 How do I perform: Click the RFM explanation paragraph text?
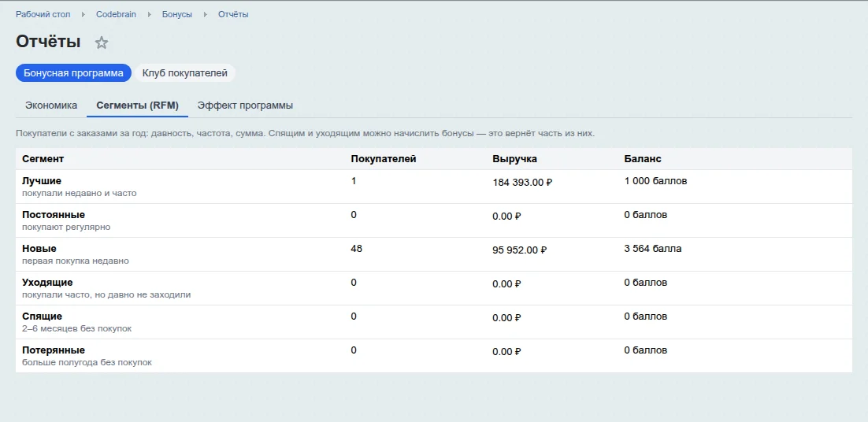tap(306, 134)
